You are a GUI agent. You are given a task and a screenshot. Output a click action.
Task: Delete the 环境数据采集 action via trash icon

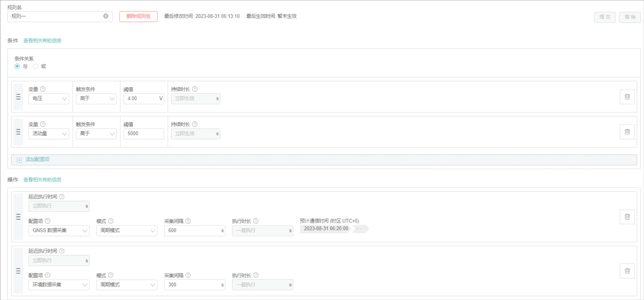coord(627,271)
